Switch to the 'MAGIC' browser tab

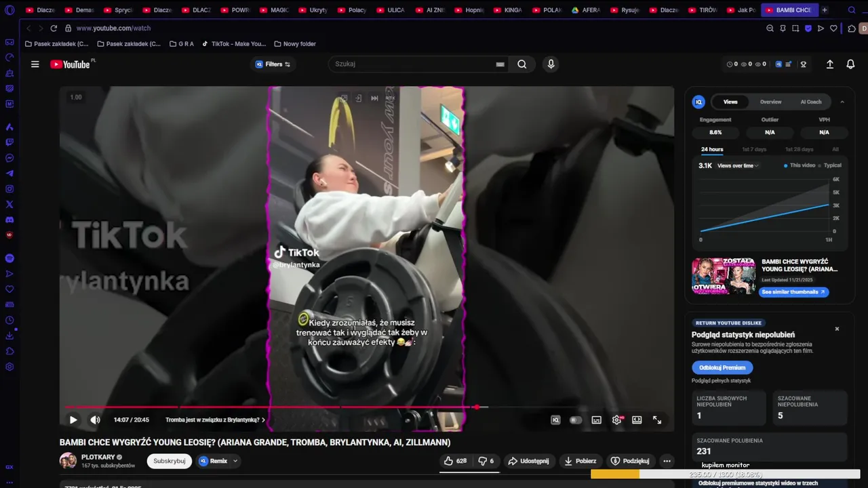[x=275, y=10]
